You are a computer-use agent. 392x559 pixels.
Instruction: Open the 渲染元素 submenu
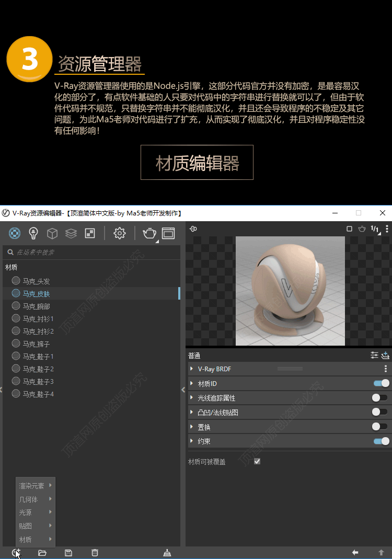tap(36, 485)
